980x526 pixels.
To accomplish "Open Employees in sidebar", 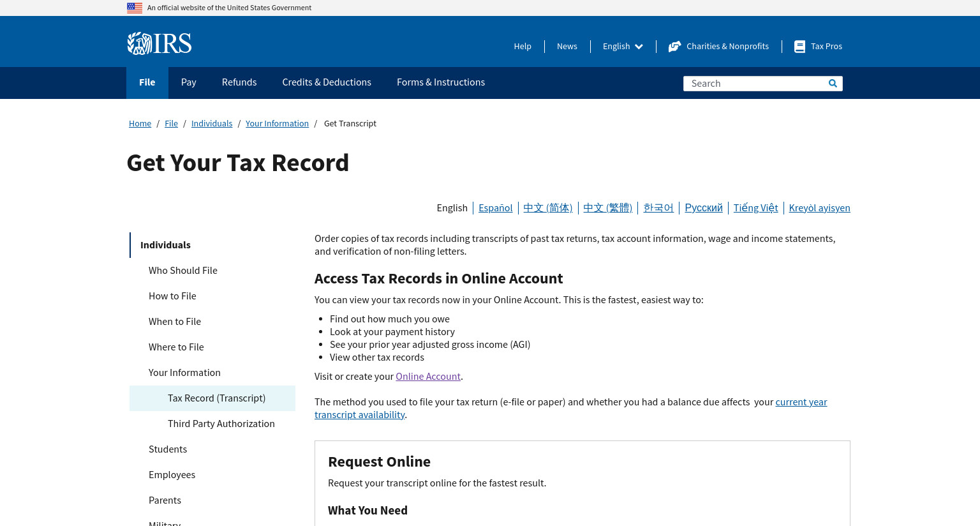I will pos(172,475).
